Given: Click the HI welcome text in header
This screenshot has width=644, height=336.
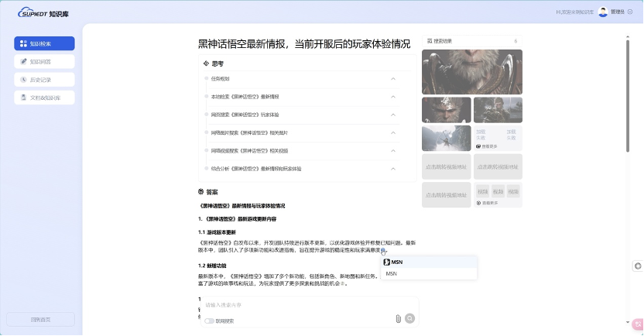Looking at the screenshot, I should pyautogui.click(x=574, y=12).
